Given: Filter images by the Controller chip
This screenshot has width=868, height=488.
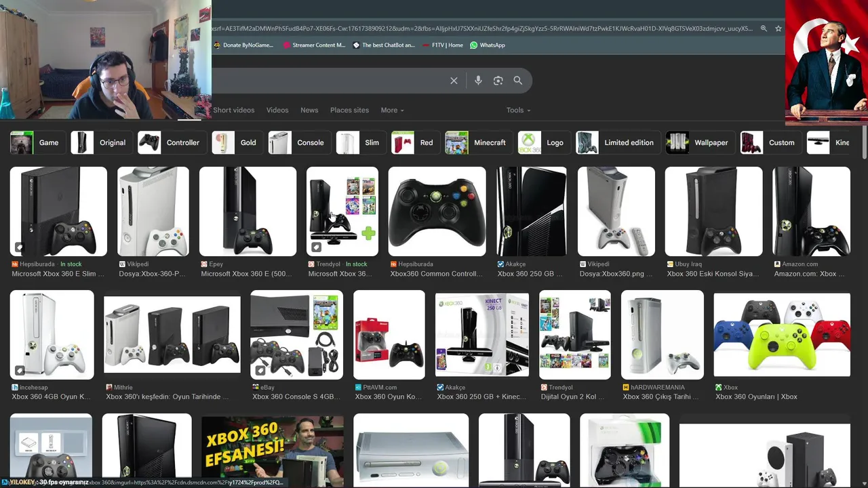Looking at the screenshot, I should point(172,142).
